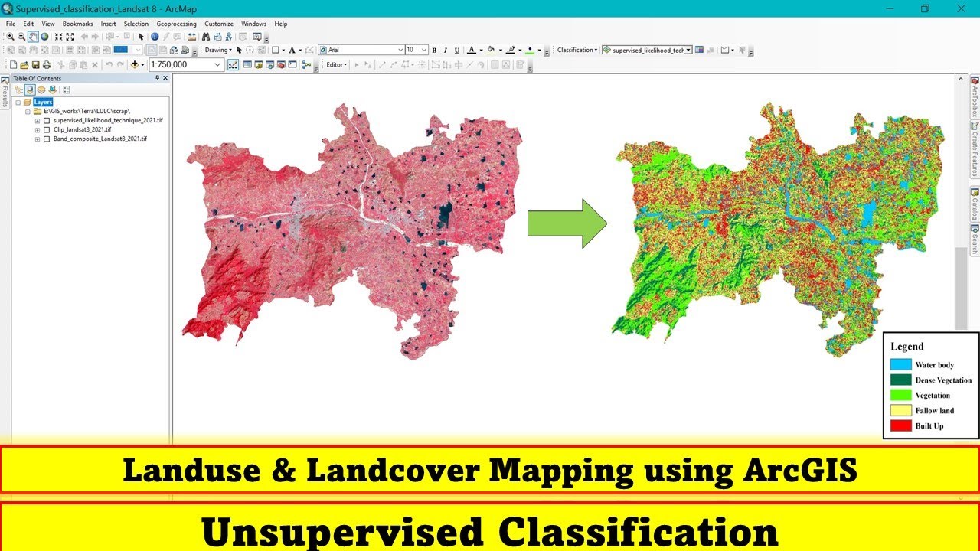Open the Python window icon
The height and width of the screenshot is (551, 980).
(292, 65)
